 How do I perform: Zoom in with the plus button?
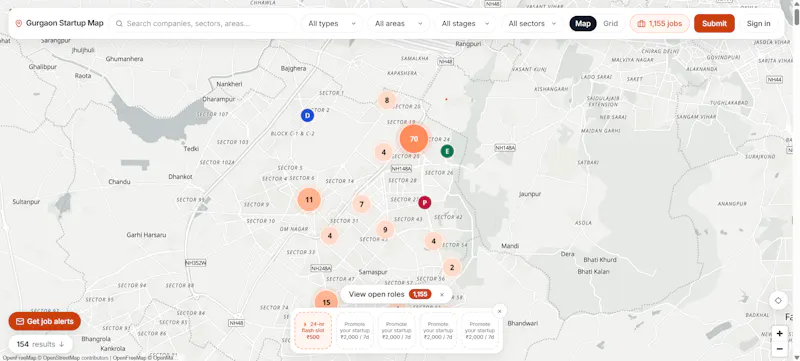click(x=780, y=333)
